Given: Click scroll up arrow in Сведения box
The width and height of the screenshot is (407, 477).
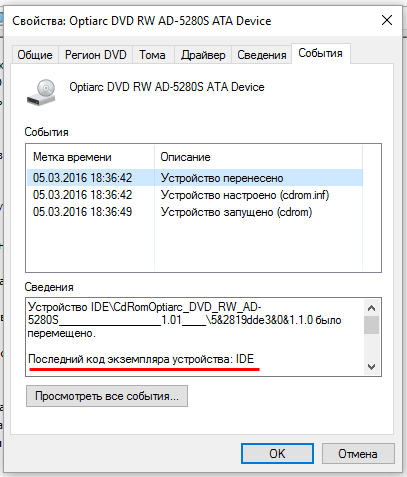Looking at the screenshot, I should tap(371, 308).
